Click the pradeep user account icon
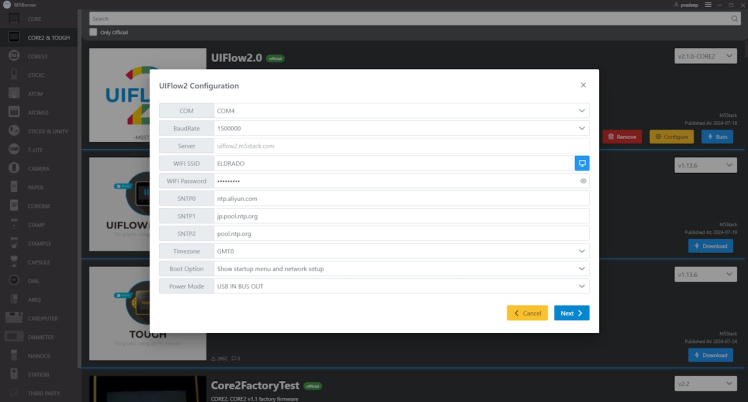 676,5
